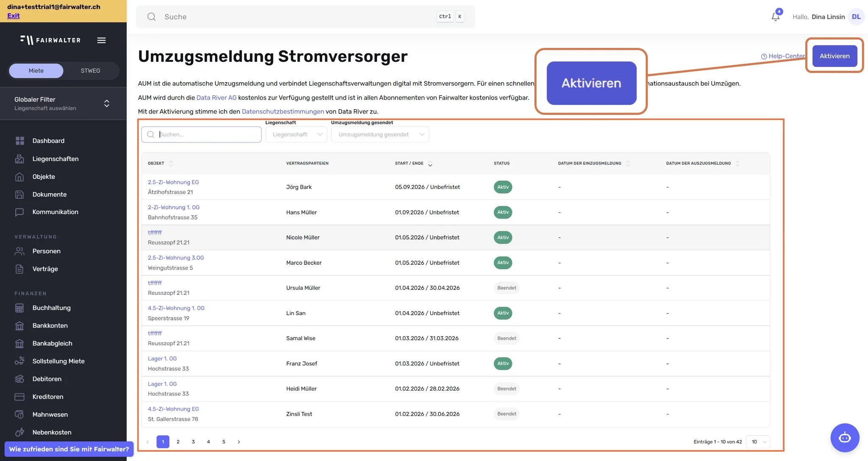Focus the table Suchen input field
Image resolution: width=868 pixels, height=461 pixels.
[201, 134]
